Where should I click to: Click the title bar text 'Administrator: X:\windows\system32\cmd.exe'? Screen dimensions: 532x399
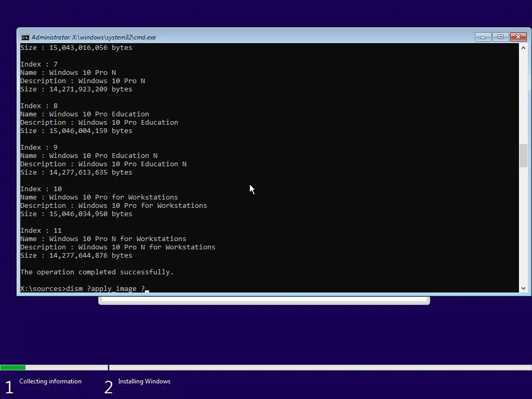point(94,37)
